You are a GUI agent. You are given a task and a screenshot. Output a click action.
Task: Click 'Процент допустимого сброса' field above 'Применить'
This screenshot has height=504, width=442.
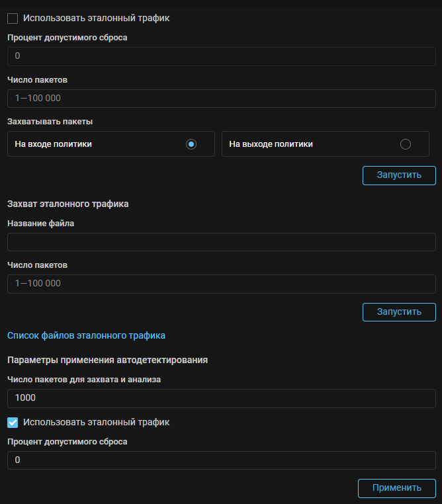click(221, 460)
